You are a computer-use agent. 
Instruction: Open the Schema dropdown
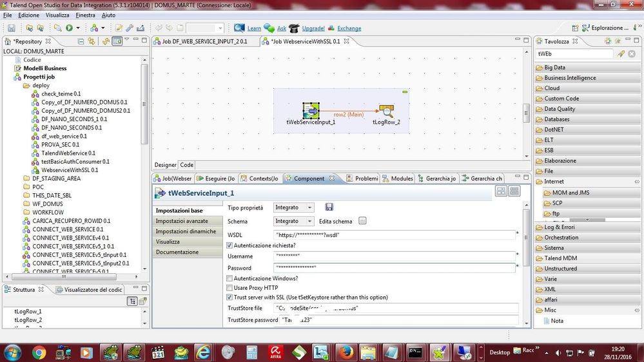pos(294,221)
